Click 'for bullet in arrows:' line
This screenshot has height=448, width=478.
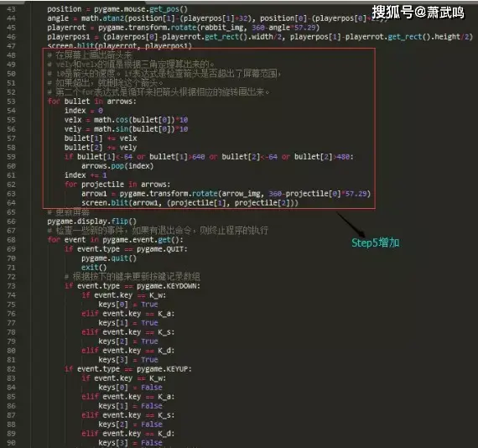tap(91, 102)
